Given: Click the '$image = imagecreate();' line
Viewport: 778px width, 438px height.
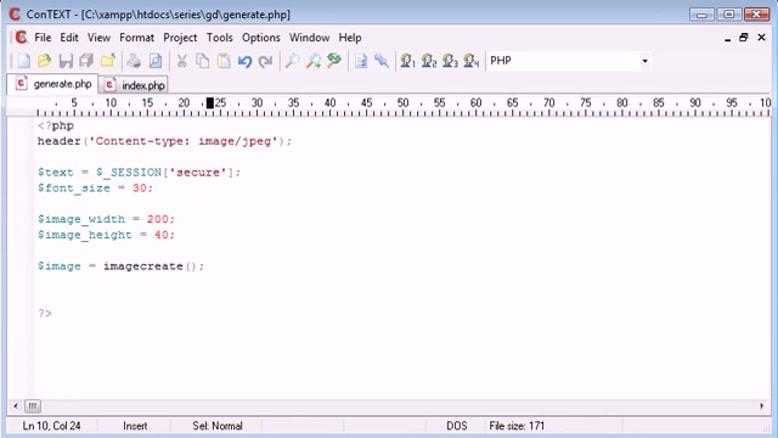Looking at the screenshot, I should coord(121,266).
